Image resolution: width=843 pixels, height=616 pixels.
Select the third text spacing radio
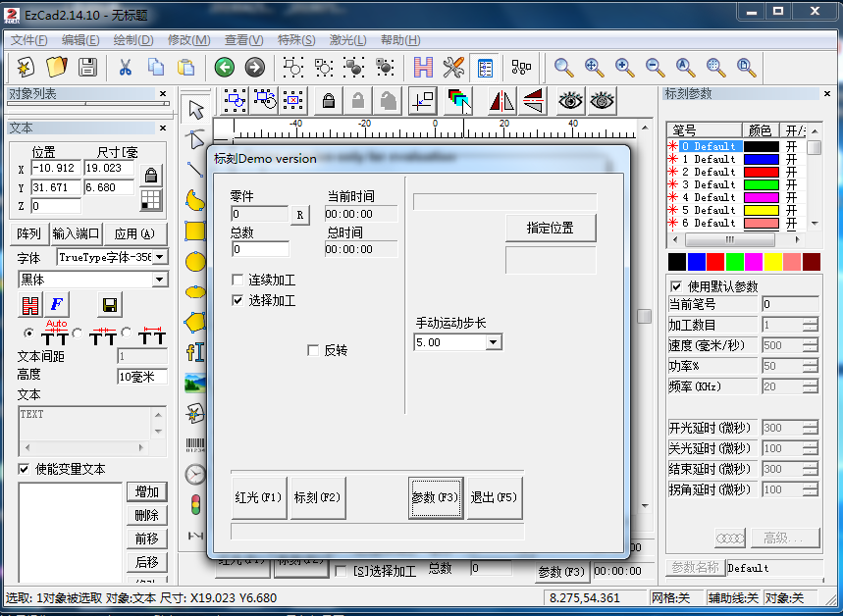(127, 332)
